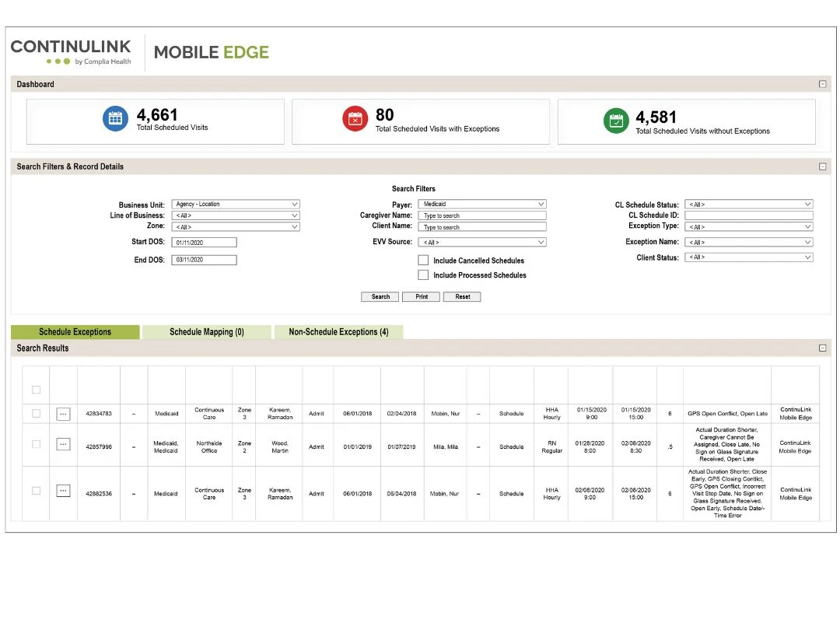Viewport: 840px width, 630px height.
Task: Click the blue Total Scheduled Visits calendar icon
Action: (x=115, y=118)
